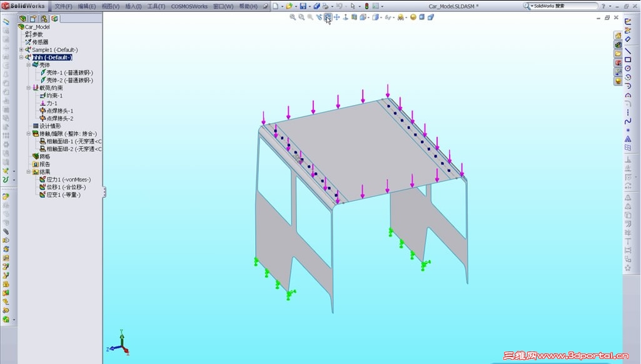Select the Circle sketch tool

click(628, 69)
